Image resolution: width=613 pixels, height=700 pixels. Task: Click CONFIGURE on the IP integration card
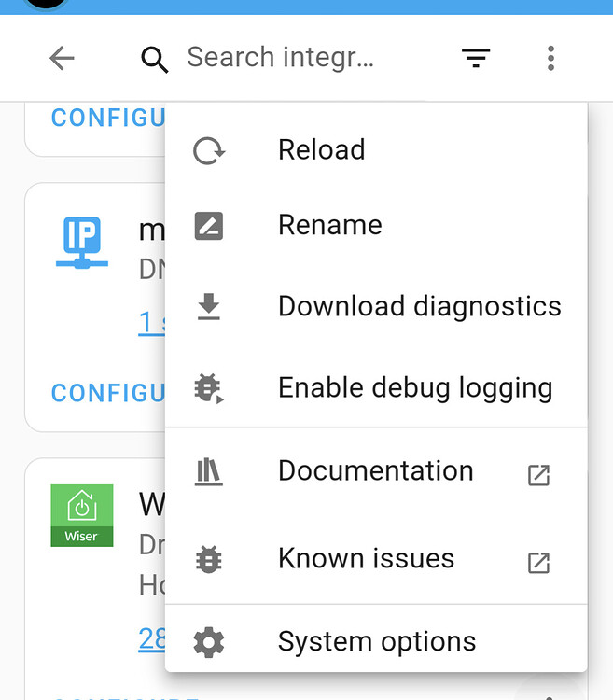tap(108, 393)
